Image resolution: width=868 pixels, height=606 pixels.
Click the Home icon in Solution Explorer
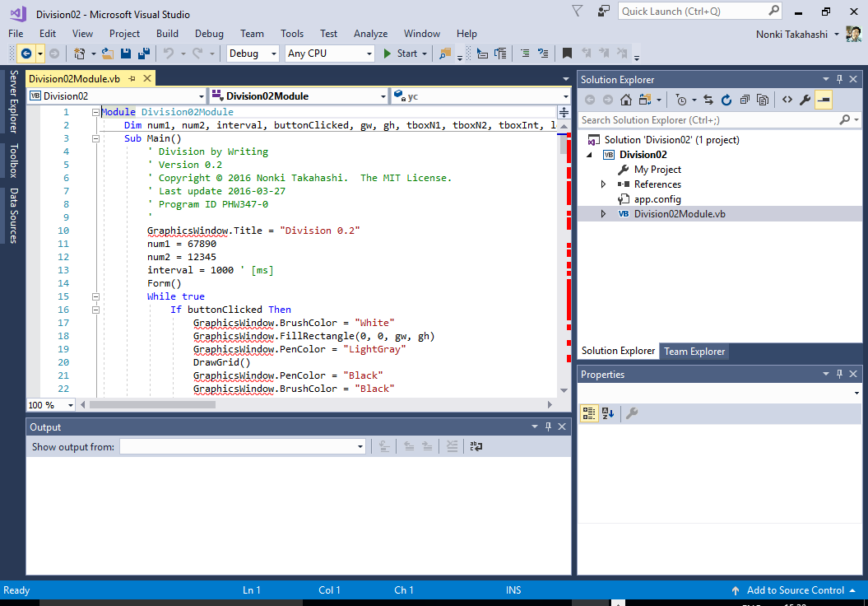coord(626,100)
